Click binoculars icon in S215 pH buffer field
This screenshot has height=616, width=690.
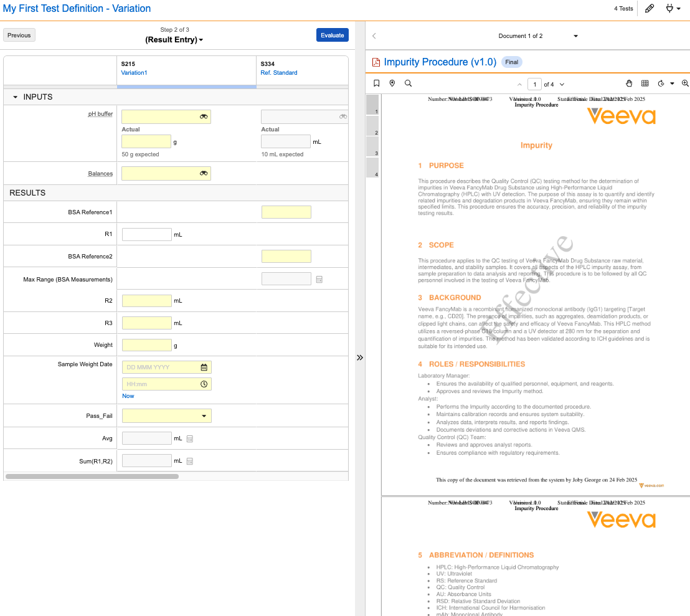pyautogui.click(x=203, y=116)
